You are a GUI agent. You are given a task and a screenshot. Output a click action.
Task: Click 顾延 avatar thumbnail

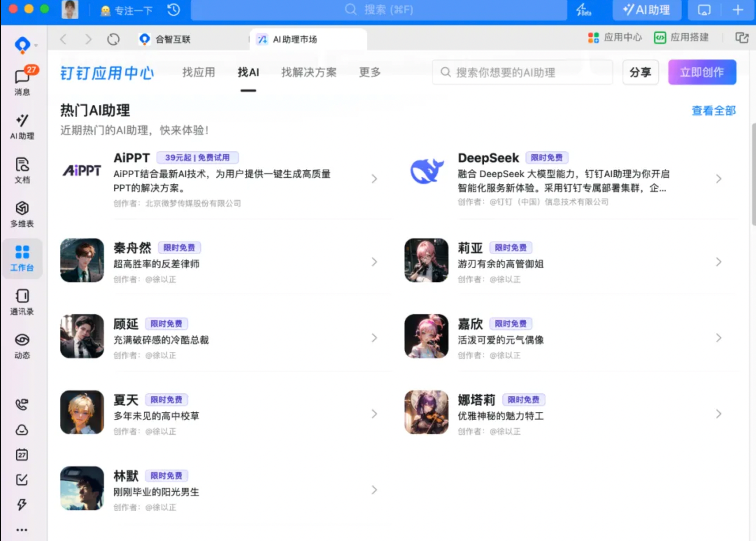82,336
